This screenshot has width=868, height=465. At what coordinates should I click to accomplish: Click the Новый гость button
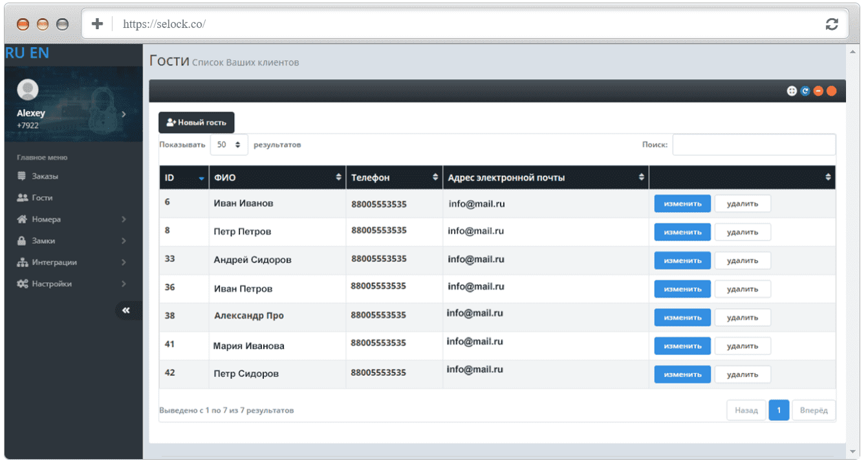pos(197,122)
